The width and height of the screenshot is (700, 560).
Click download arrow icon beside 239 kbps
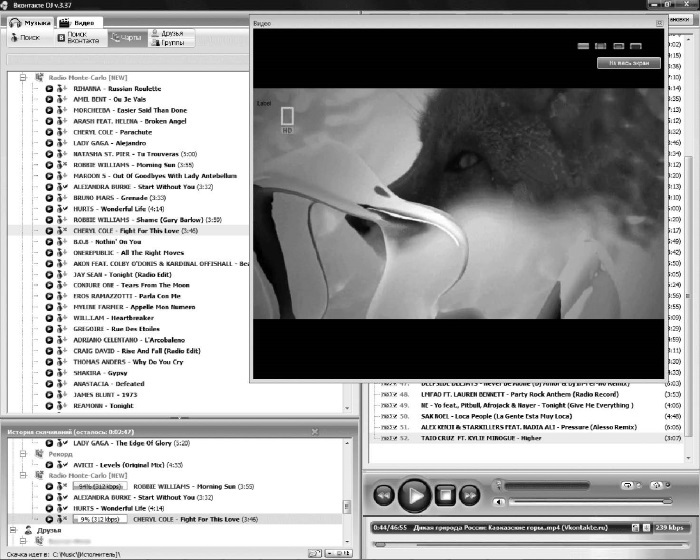tap(646, 527)
